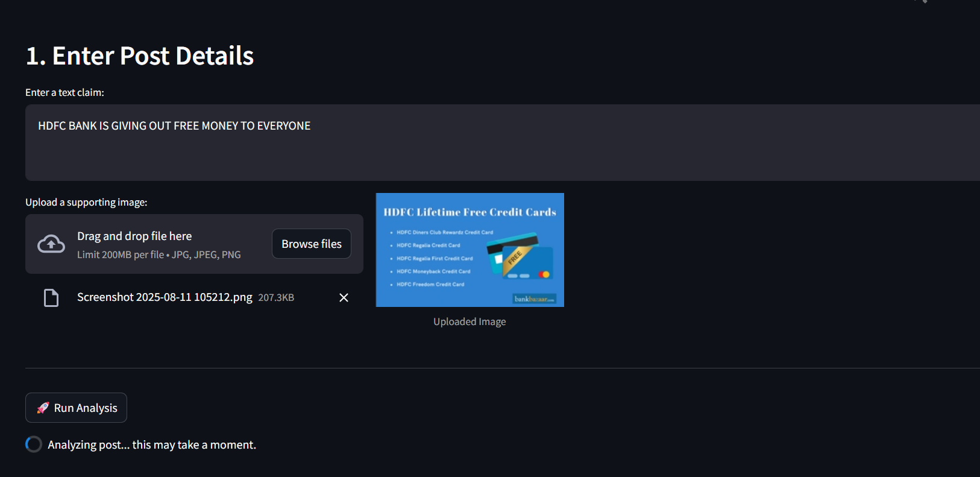Click the '1. Enter Post Details' heading
980x477 pixels.
click(x=140, y=55)
